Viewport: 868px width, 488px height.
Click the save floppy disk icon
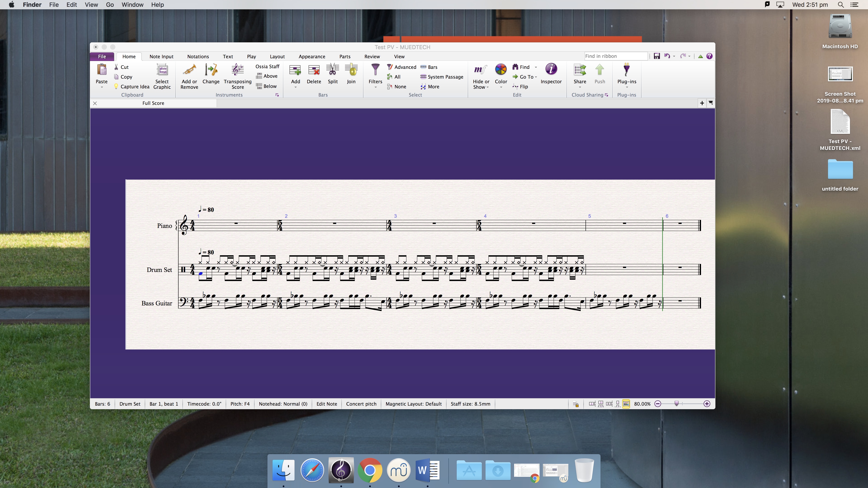click(657, 56)
